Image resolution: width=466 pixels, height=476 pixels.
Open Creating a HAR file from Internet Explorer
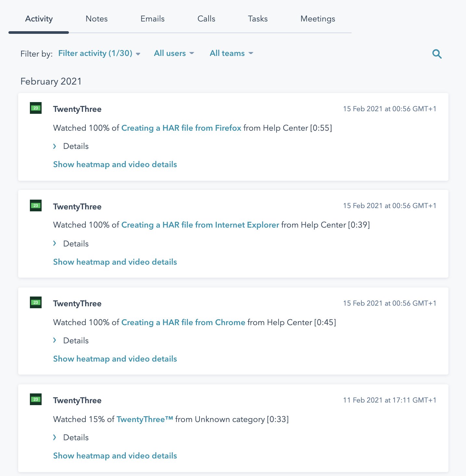[200, 225]
